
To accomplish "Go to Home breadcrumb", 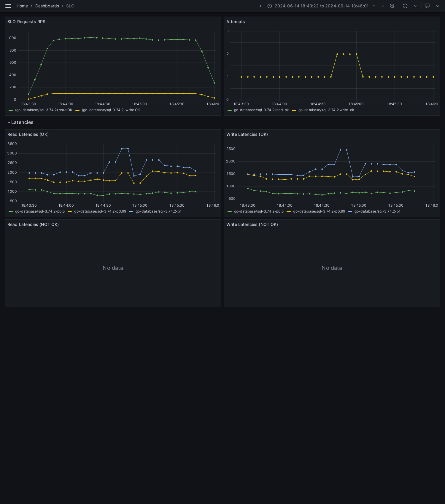I will pyautogui.click(x=22, y=6).
